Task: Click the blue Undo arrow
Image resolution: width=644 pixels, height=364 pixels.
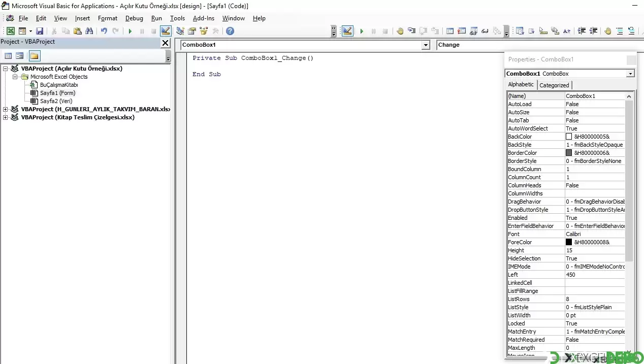Action: pyautogui.click(x=104, y=31)
